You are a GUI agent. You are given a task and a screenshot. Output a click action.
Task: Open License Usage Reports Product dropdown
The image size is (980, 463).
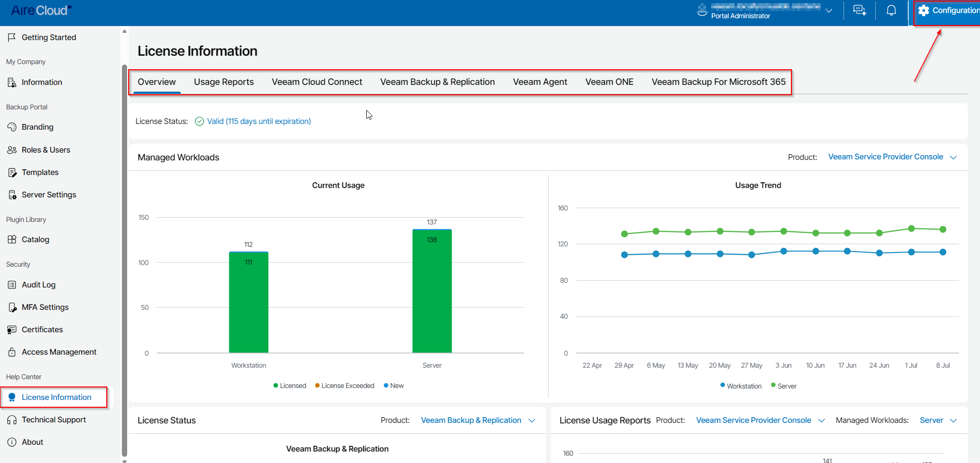point(760,420)
